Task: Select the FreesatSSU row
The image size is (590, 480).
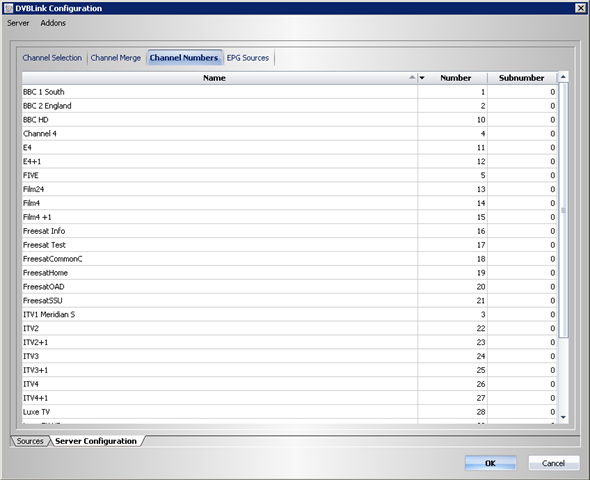Action: (x=289, y=301)
